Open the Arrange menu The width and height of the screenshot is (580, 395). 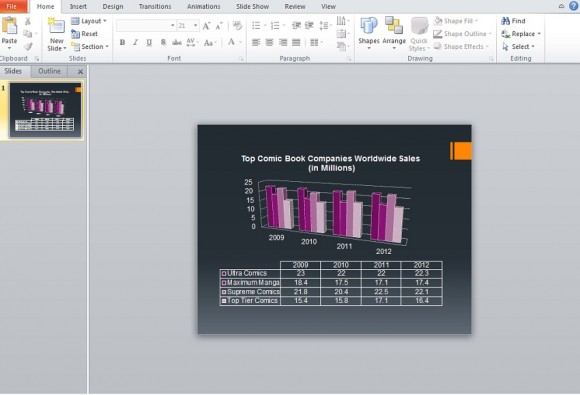394,34
